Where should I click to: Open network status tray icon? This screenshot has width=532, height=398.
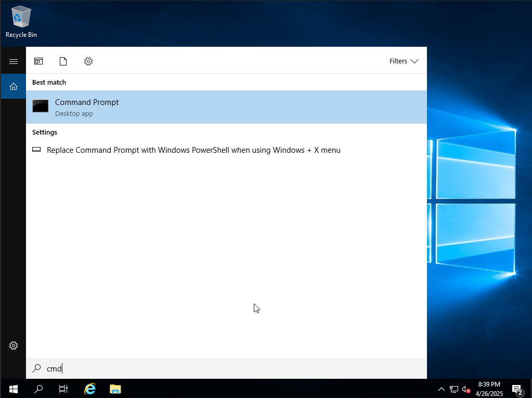pyautogui.click(x=453, y=390)
